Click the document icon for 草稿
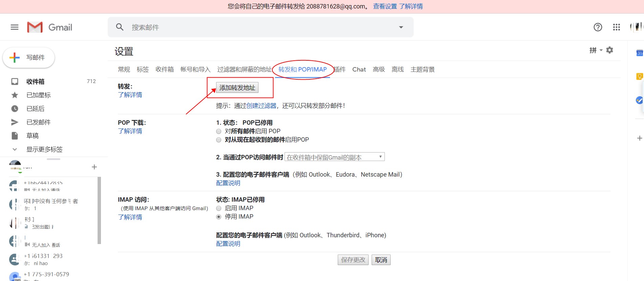Viewport: 644px width, 281px height. [x=15, y=136]
